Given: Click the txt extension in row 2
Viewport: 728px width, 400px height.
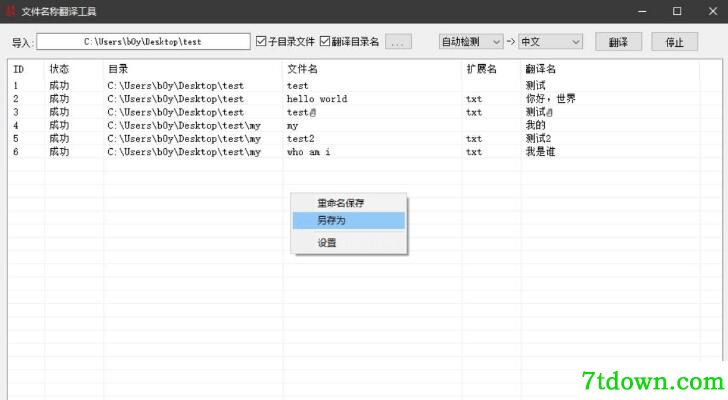Looking at the screenshot, I should (x=474, y=99).
